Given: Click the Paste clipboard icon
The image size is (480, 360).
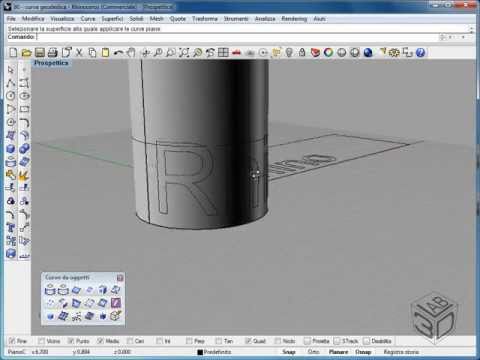Looking at the screenshot, I should coord(105,53).
